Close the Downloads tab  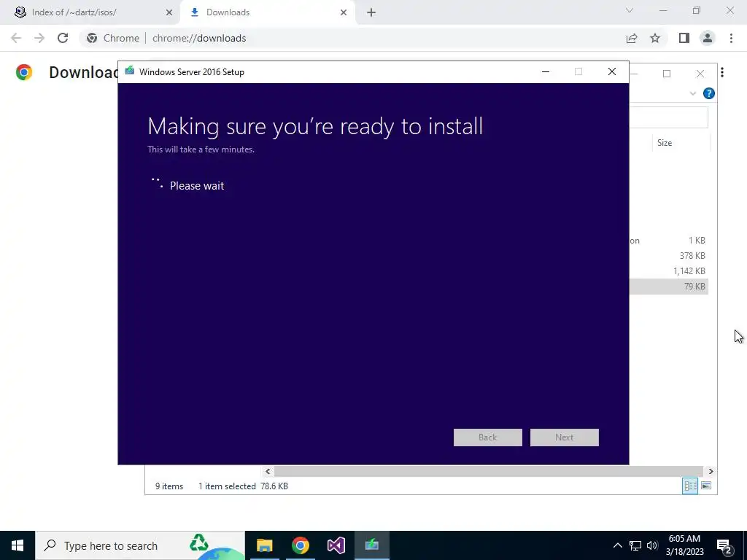(344, 12)
